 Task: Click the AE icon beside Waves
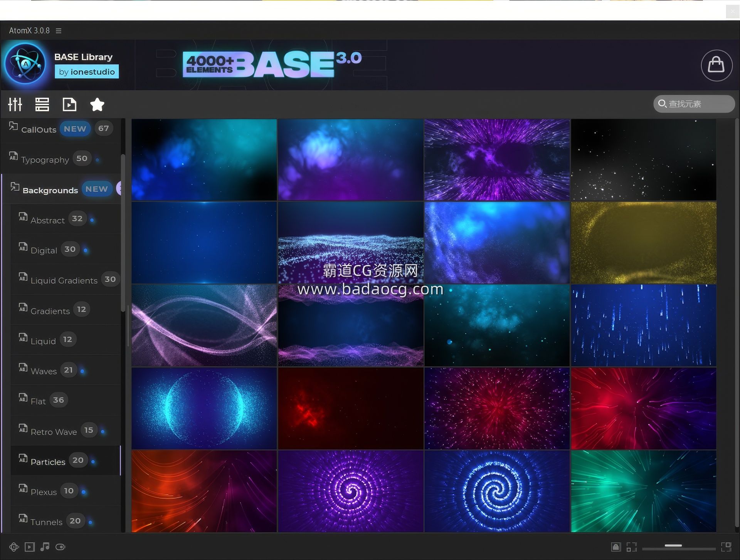click(x=23, y=368)
